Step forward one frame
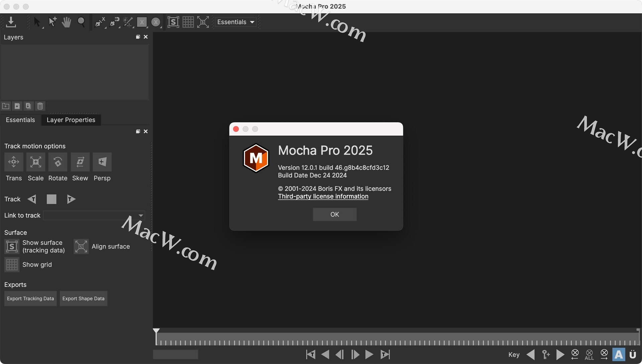Screen dimensions: 642x364 point(355,354)
